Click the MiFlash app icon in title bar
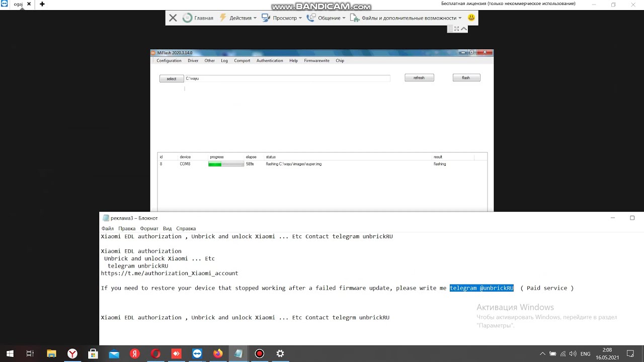Viewport: 644px width, 362px height. (153, 53)
